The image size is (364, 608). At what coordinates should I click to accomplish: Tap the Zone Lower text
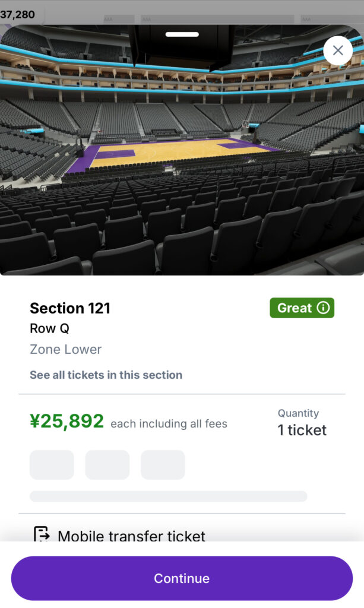click(66, 349)
